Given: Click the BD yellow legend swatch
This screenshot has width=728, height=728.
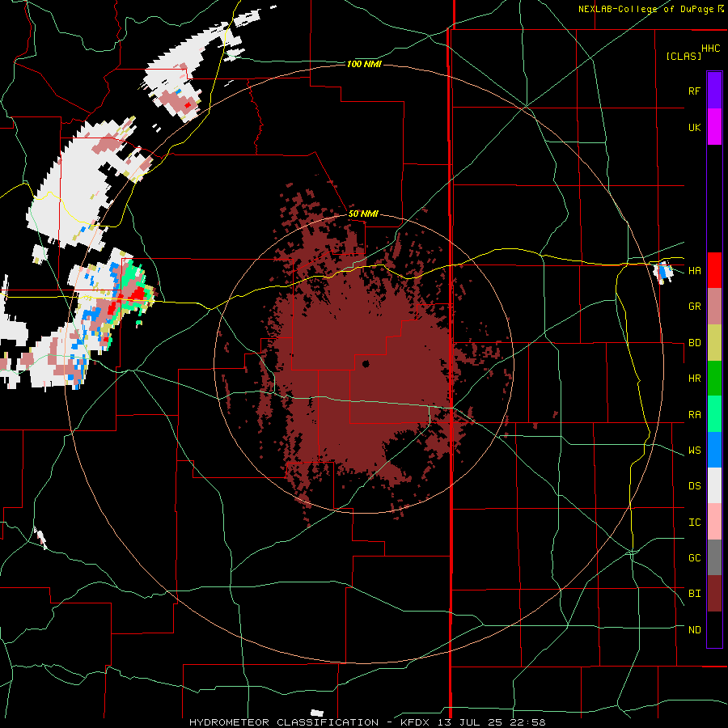Looking at the screenshot, I should pos(714,343).
